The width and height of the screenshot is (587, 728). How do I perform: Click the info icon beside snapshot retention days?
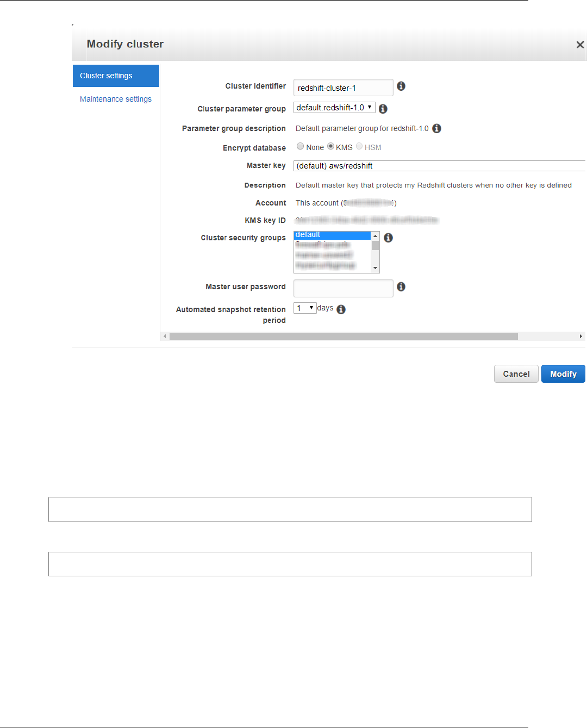tap(341, 309)
